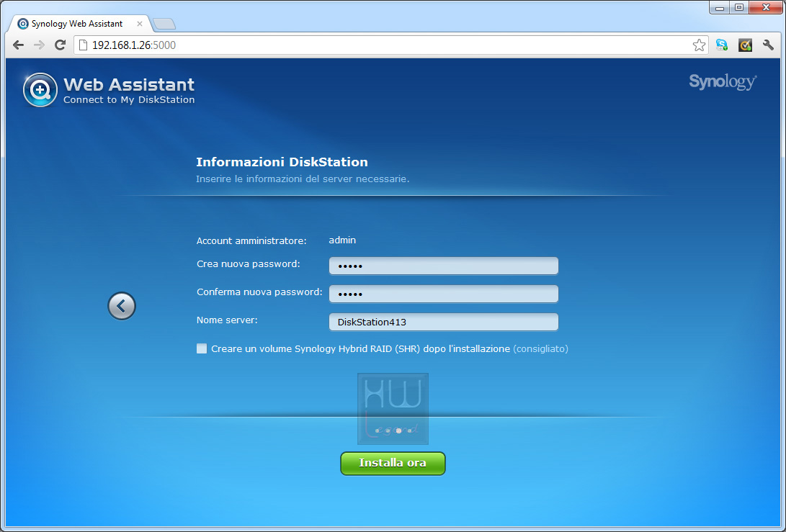Click the address bar showing 192.168.1.26:5000
Screen dimensions: 786x532
pos(391,45)
